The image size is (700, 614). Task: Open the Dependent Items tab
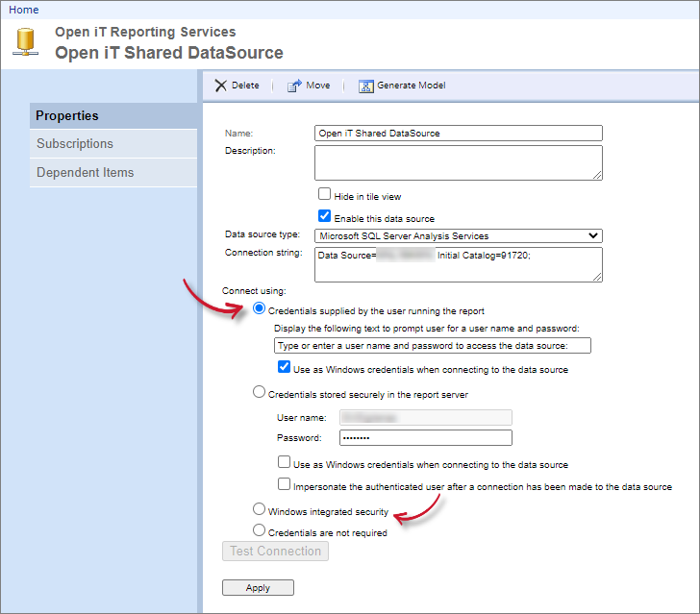coord(113,172)
